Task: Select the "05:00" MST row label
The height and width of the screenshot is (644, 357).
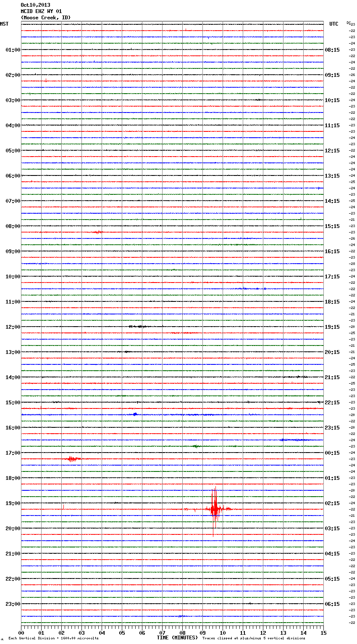Action: tap(13, 151)
